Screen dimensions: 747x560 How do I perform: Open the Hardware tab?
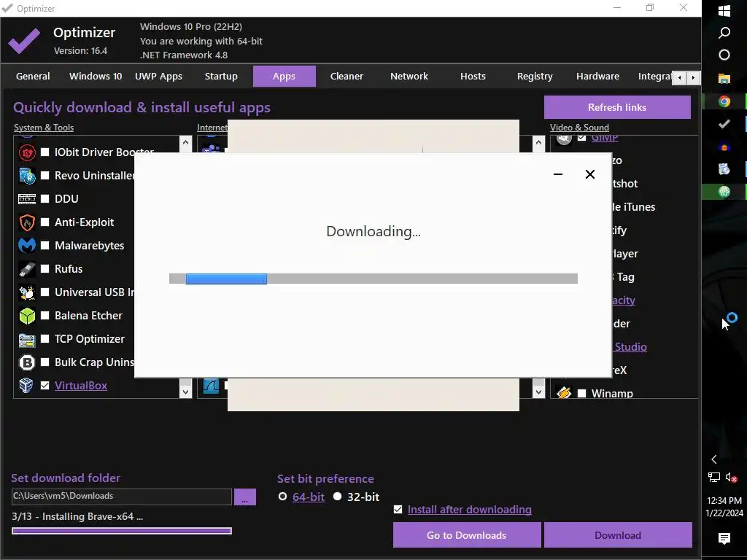coord(598,76)
